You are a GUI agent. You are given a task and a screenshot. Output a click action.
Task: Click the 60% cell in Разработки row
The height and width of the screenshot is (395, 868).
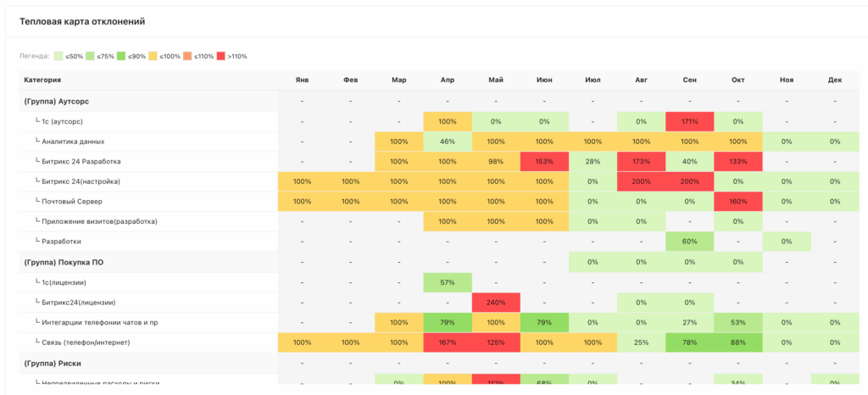690,242
